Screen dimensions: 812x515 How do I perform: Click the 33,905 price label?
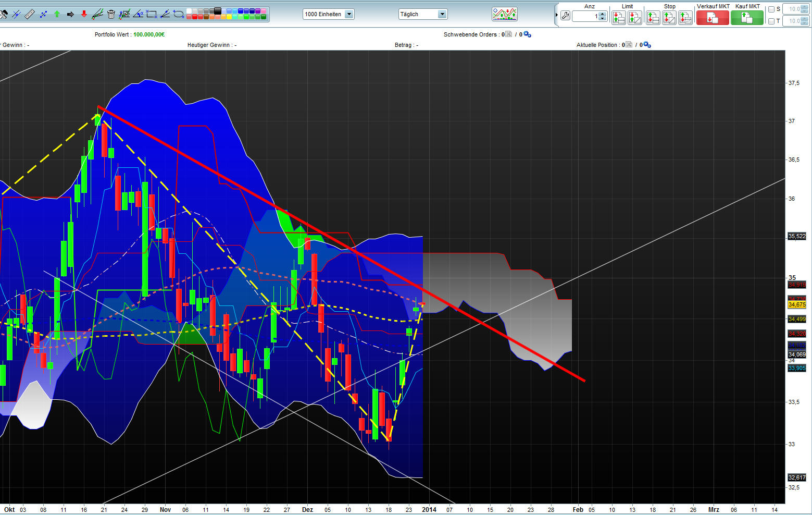797,368
